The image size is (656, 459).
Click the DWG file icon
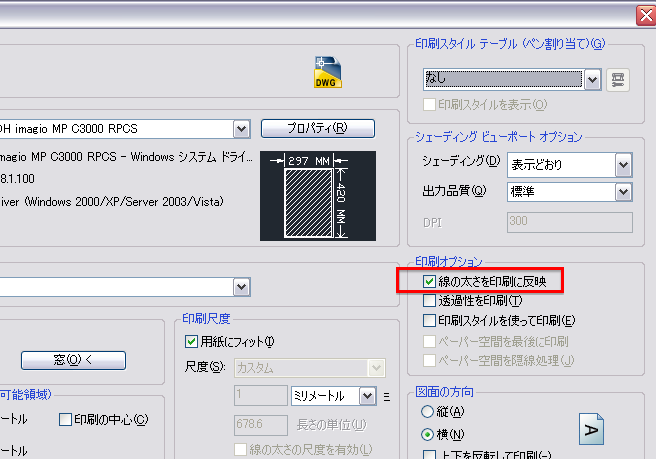tap(328, 72)
